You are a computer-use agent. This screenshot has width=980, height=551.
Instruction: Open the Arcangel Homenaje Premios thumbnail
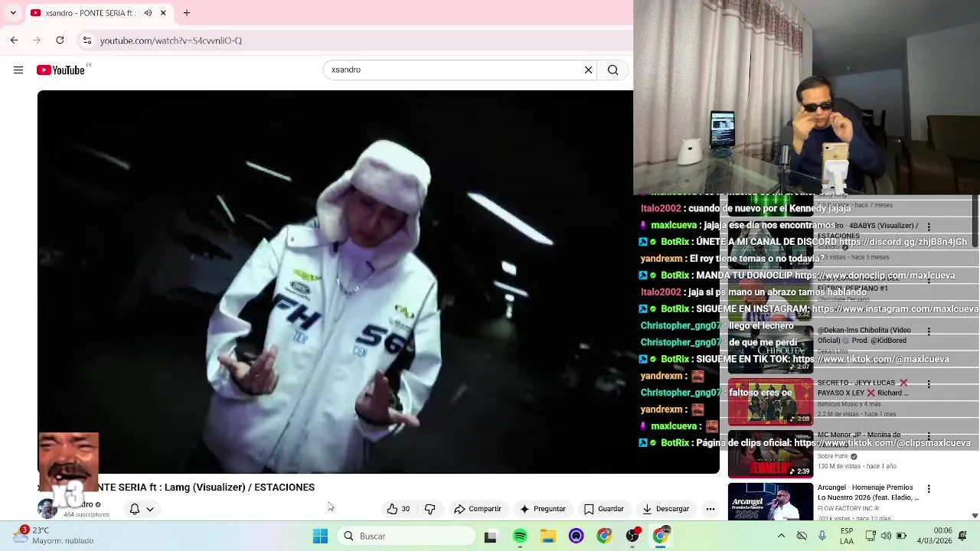click(770, 502)
